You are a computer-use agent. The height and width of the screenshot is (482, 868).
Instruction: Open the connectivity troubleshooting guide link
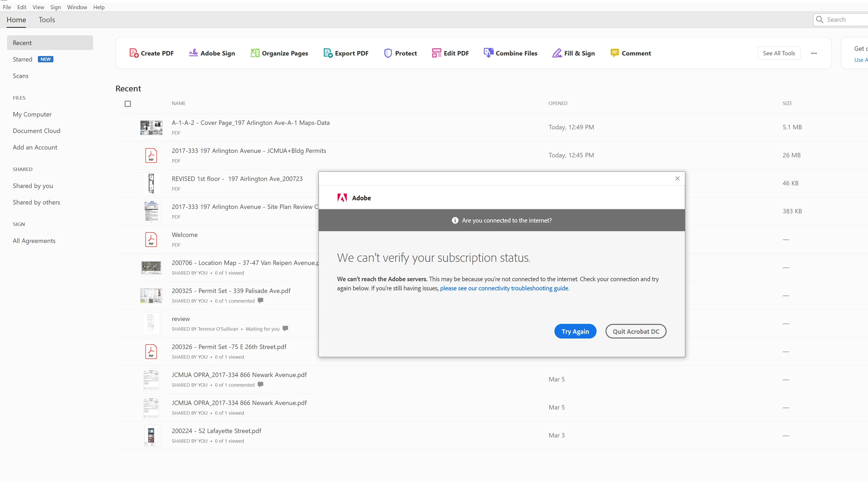[x=504, y=288]
